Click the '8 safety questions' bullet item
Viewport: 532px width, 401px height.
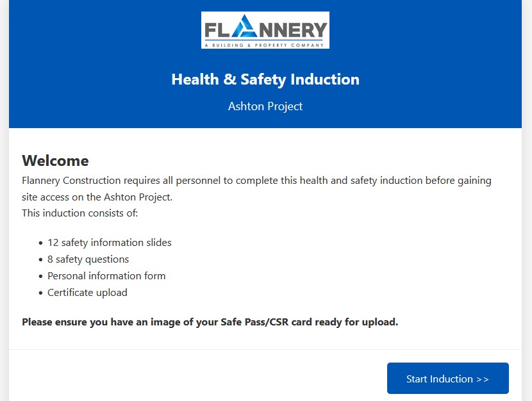88,259
